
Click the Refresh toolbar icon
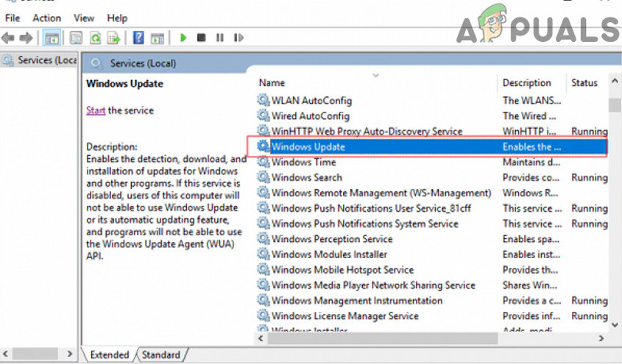click(96, 38)
